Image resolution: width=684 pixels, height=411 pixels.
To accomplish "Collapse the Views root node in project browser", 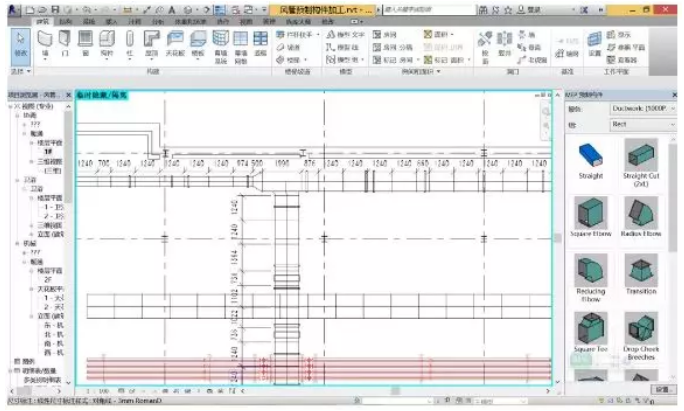I will point(10,106).
